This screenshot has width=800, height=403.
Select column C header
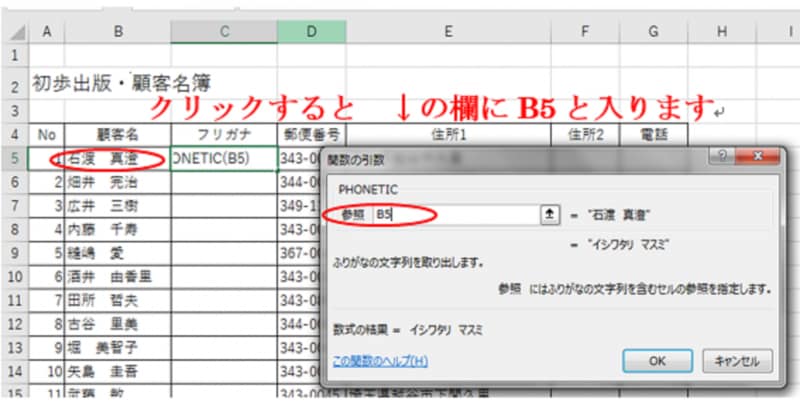[224, 32]
